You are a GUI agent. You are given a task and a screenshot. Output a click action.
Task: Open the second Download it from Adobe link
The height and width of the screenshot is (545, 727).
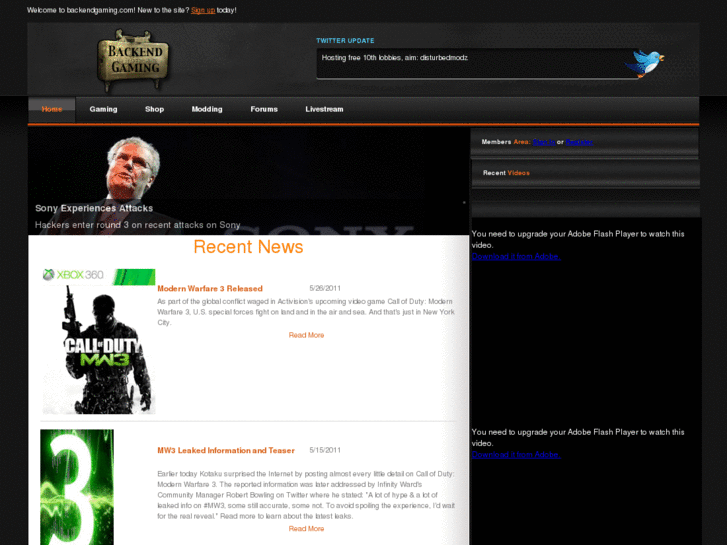pyautogui.click(x=516, y=455)
